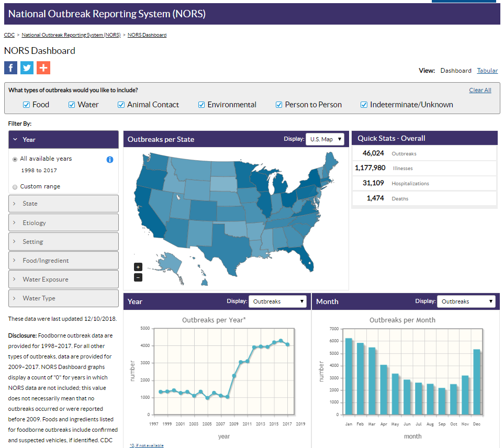
Task: Select the Custom range radio button
Action: pyautogui.click(x=15, y=187)
